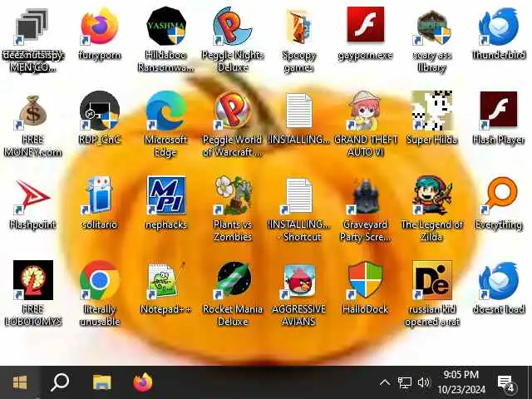Show hidden system tray icons
The width and height of the screenshot is (532, 399).
coord(384,382)
